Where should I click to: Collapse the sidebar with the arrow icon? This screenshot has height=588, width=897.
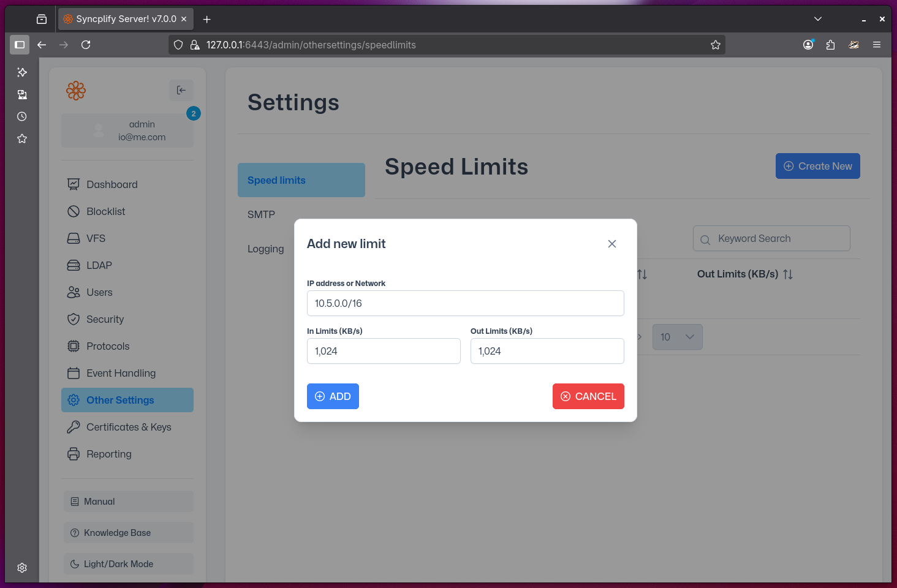(x=181, y=90)
